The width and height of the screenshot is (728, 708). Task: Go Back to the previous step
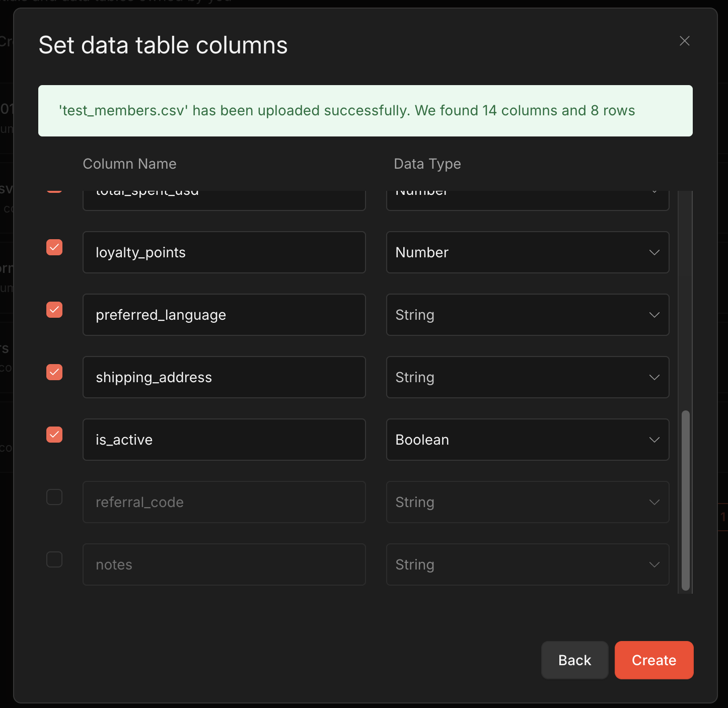coord(574,660)
